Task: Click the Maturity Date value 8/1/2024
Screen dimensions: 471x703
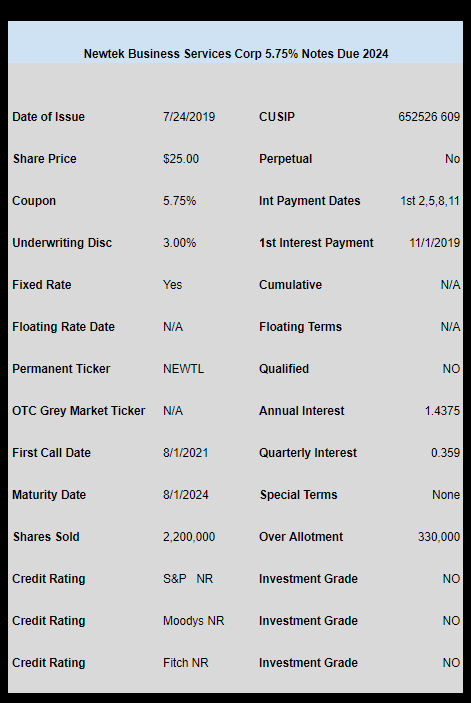Action: [186, 495]
